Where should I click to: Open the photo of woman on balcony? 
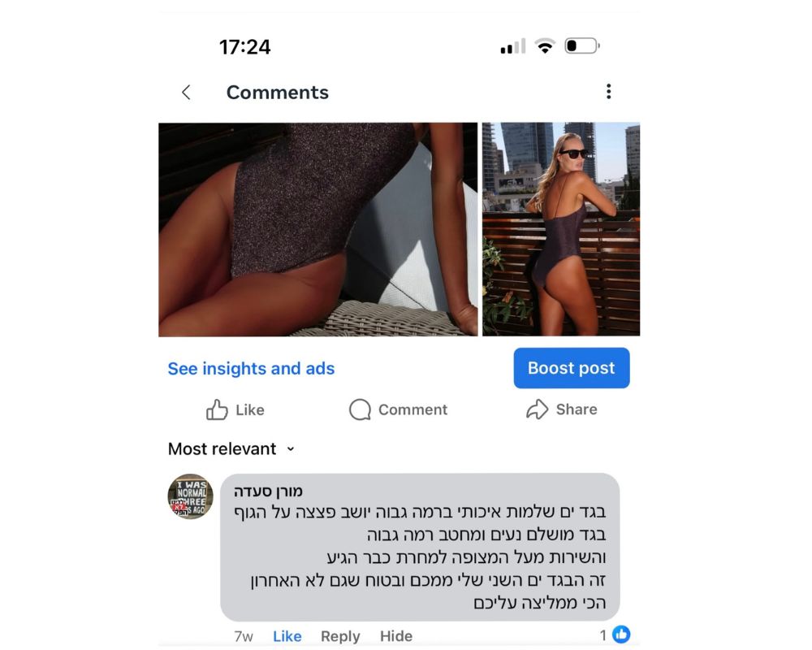point(561,230)
